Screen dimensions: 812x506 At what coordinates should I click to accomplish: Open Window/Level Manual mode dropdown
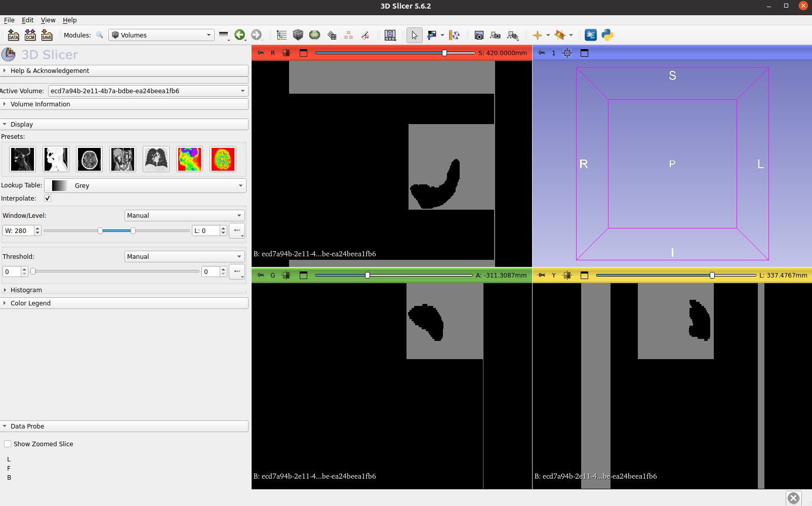tap(185, 215)
